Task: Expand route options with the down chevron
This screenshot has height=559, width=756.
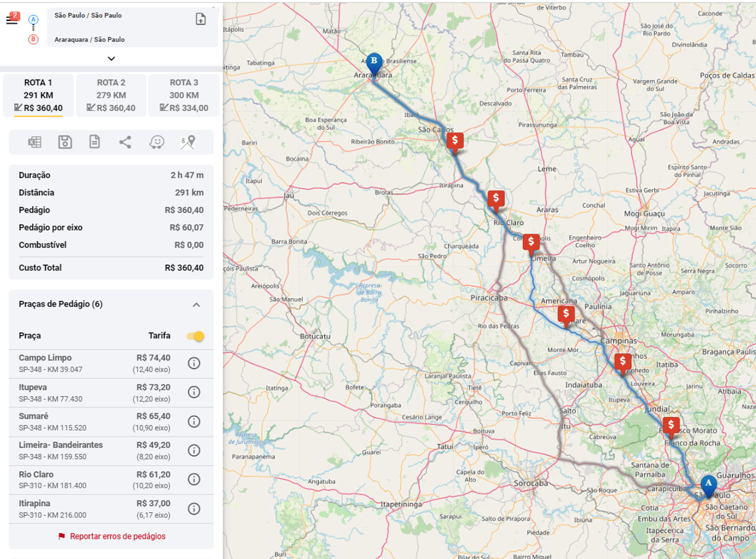Action: click(x=111, y=59)
